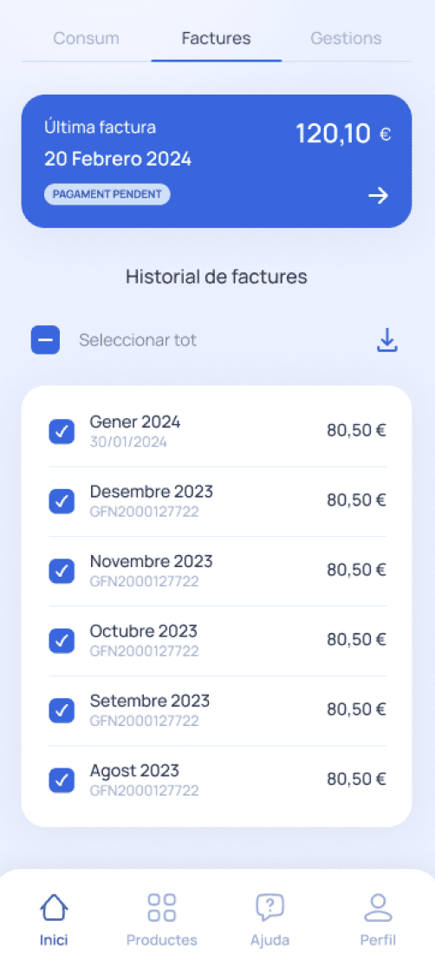Switch to the Gestions tab
Viewport: 435px width, 980px height.
(347, 38)
